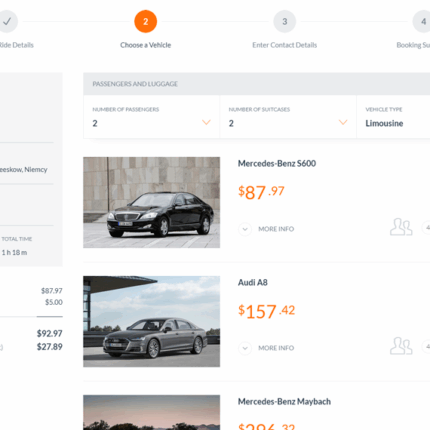Open Number of Passengers dropdown
The width and height of the screenshot is (430, 430).
[x=152, y=117]
